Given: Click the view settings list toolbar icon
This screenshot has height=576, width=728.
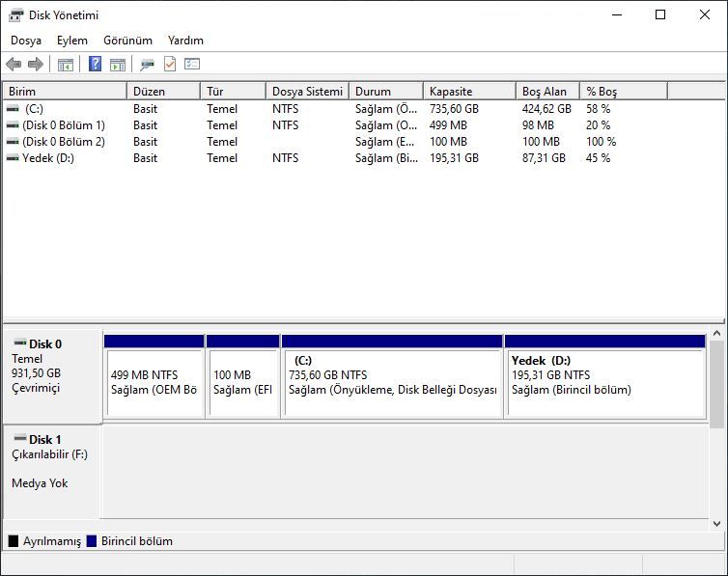Looking at the screenshot, I should coord(192,64).
